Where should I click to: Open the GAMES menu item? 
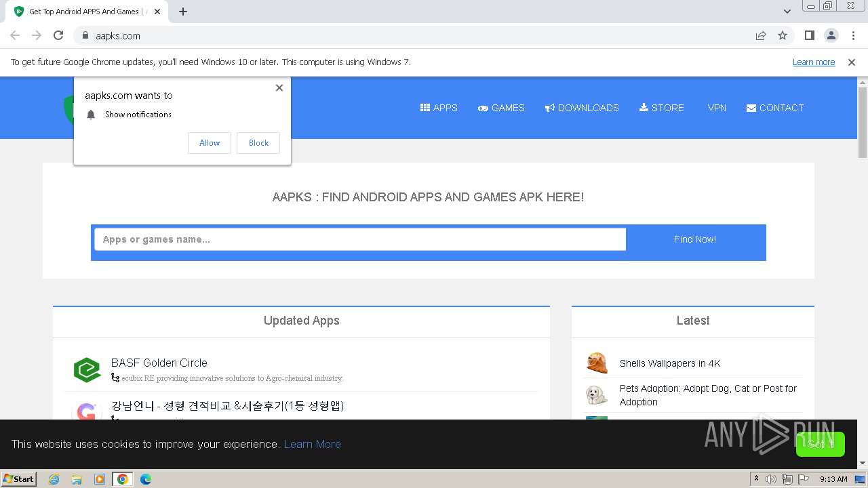tap(501, 108)
